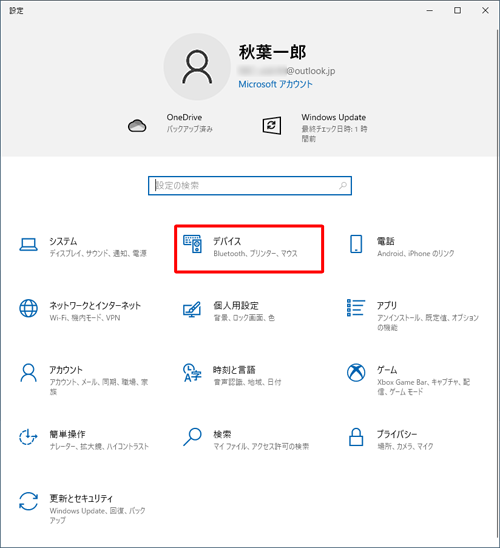Image resolution: width=500 pixels, height=548 pixels.
Task: Focus the 設定の検索 search field
Action: [x=250, y=186]
